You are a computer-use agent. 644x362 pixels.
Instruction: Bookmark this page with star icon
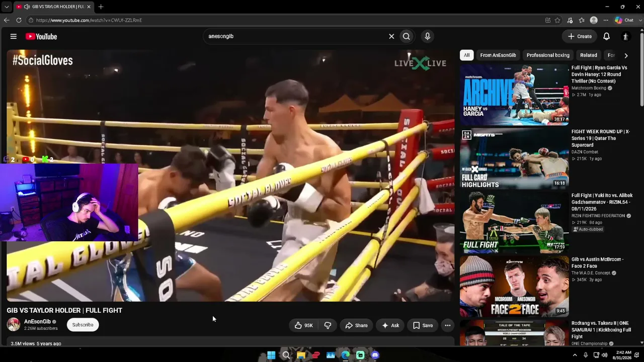(557, 20)
